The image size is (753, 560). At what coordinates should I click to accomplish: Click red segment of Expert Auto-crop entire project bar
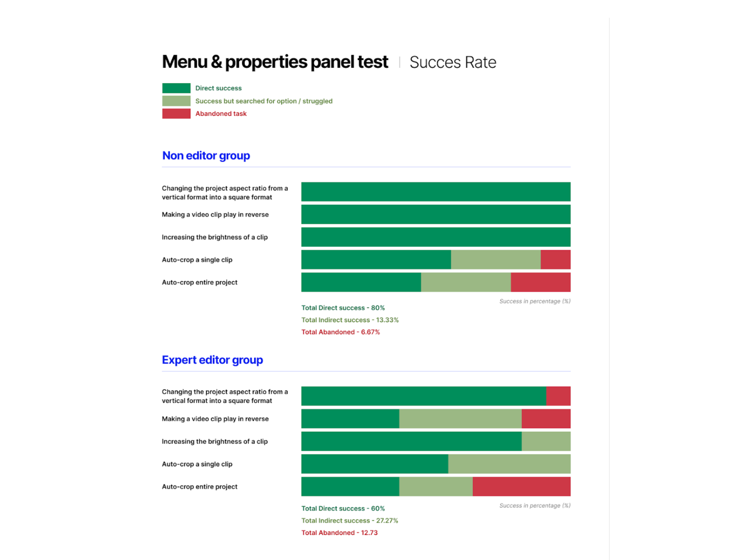click(x=521, y=487)
